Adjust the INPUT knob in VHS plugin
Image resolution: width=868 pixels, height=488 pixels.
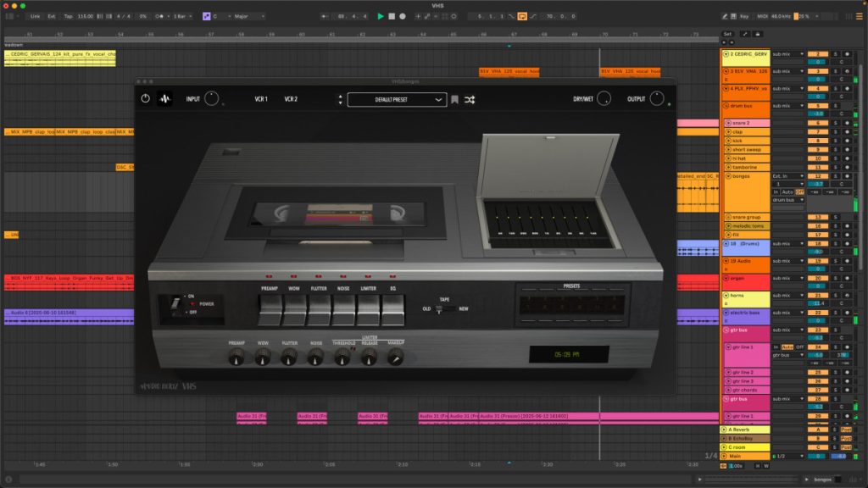(x=211, y=98)
